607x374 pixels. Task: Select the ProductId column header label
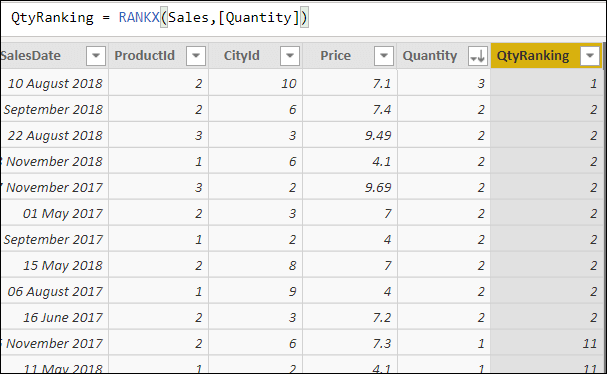point(144,56)
